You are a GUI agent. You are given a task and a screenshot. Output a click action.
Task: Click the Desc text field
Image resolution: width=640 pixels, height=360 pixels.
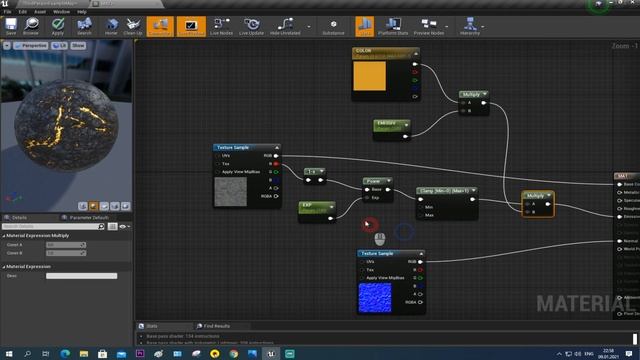(x=82, y=276)
